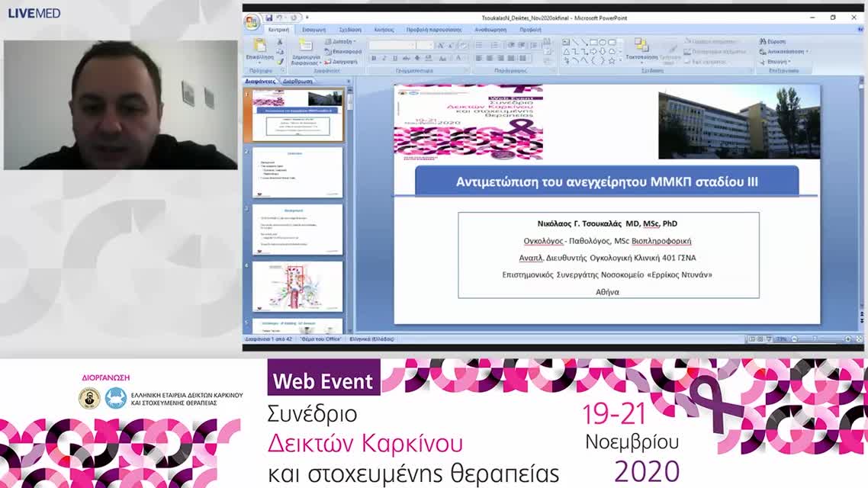
Task: Click the zoom out minus button
Action: [x=795, y=339]
